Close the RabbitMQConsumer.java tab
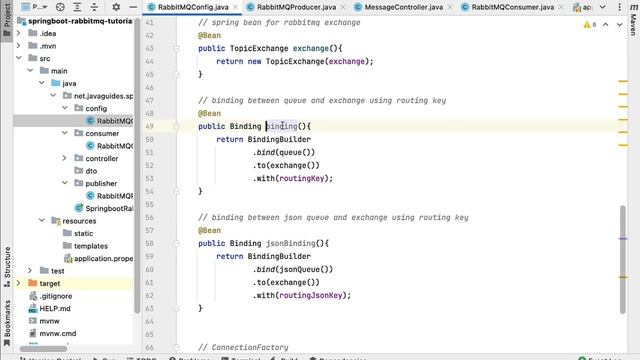The image size is (640, 360). click(561, 7)
